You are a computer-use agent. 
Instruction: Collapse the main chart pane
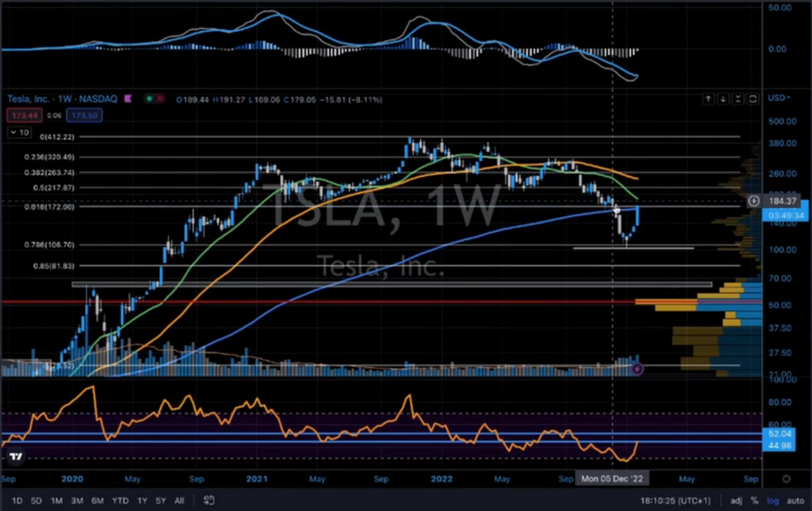(738, 99)
